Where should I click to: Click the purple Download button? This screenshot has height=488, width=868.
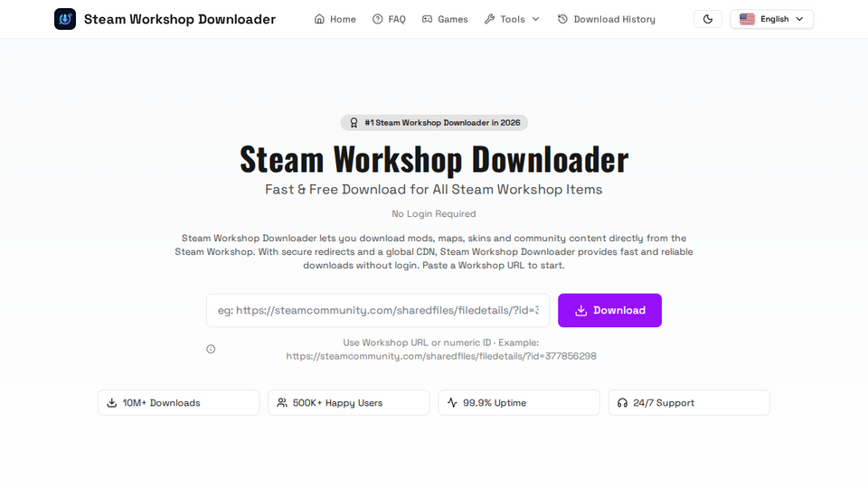pyautogui.click(x=609, y=310)
